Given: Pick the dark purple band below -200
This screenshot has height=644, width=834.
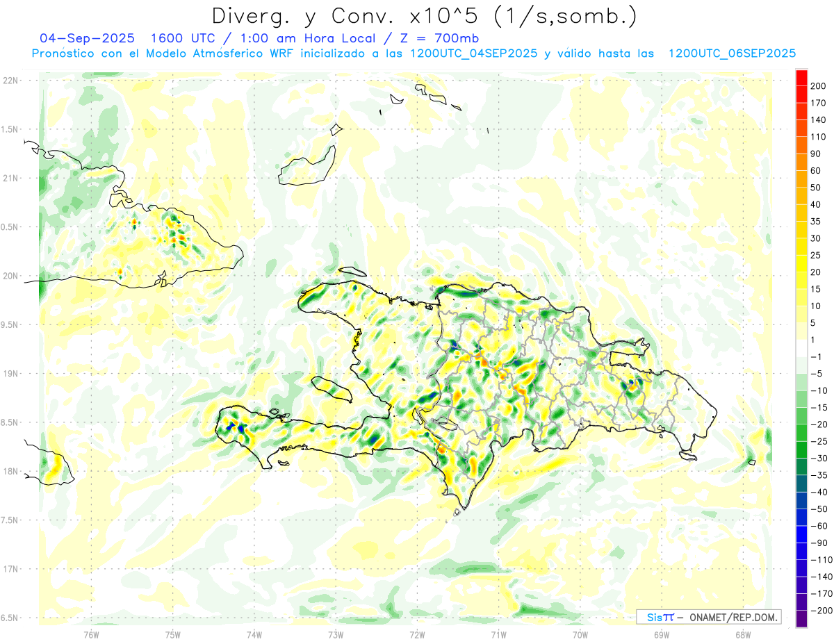Looking at the screenshot, I should (801, 619).
